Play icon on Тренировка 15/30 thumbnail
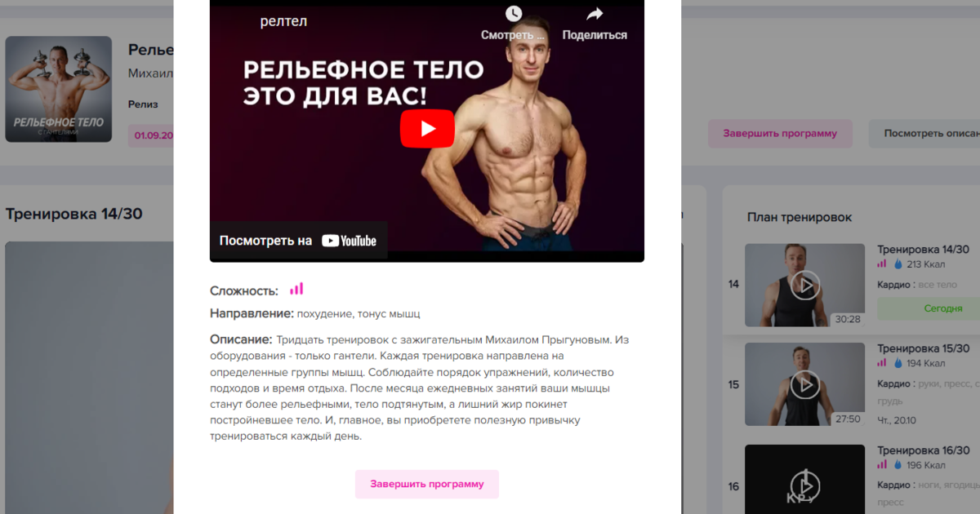The image size is (980, 514). coord(804,383)
